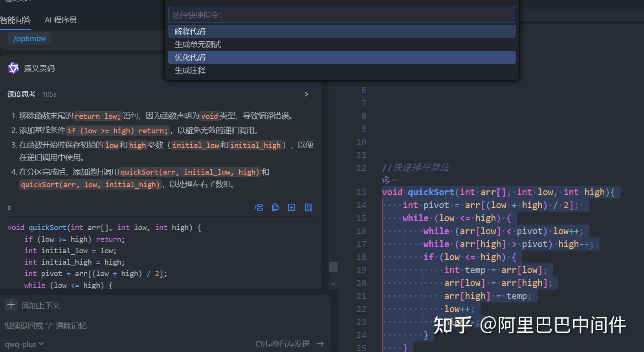Click 'quickSort(arr, low, initial_high)' inline code

point(90,184)
